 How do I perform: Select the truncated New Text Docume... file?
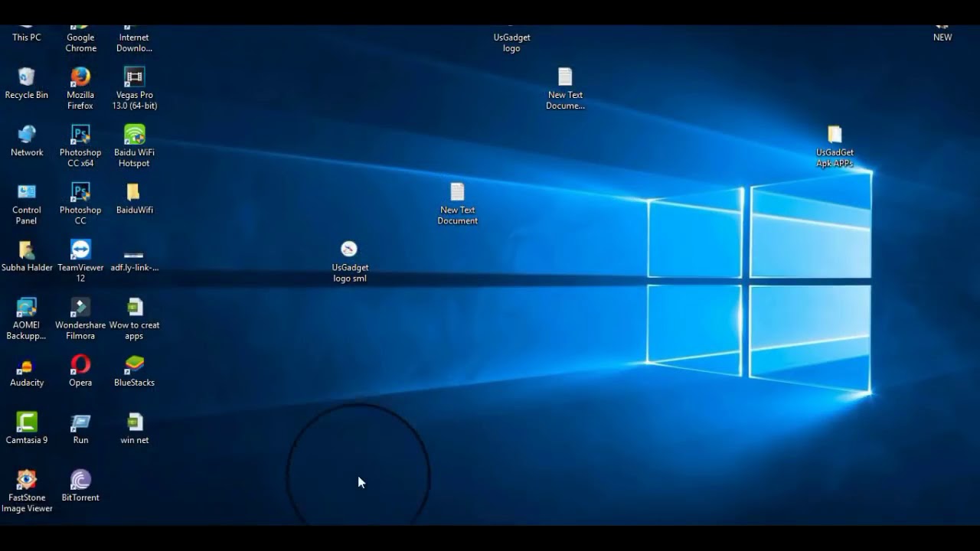tap(565, 89)
